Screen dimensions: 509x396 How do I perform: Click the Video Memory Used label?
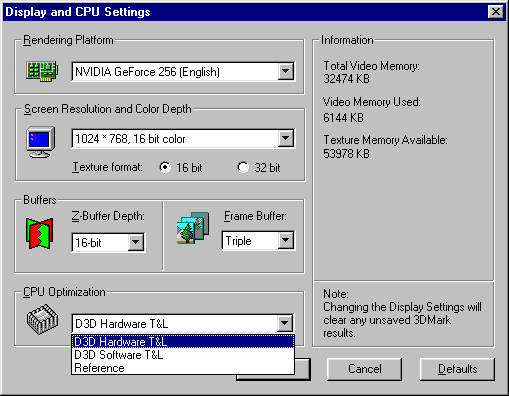[372, 102]
